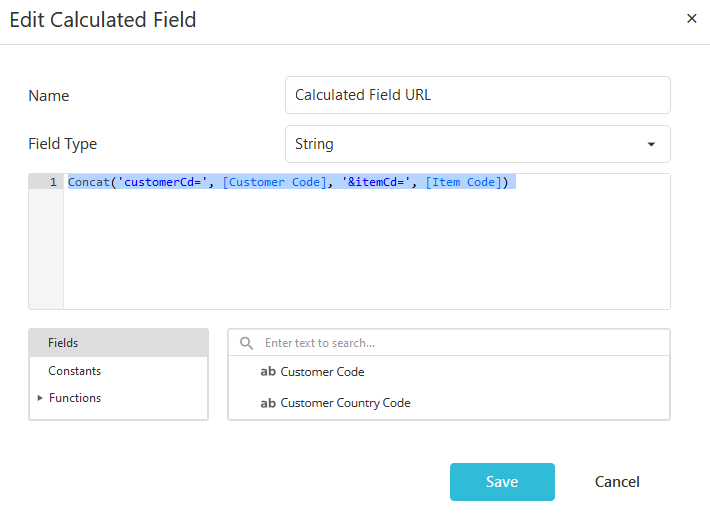This screenshot has height=528, width=710.
Task: Click line number 1 in the editor gutter
Action: (52, 182)
